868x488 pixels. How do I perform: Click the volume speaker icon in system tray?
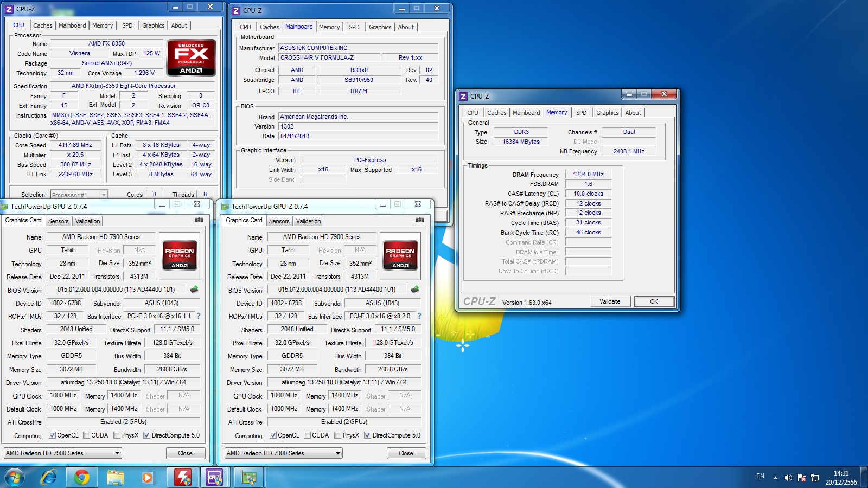pos(788,478)
